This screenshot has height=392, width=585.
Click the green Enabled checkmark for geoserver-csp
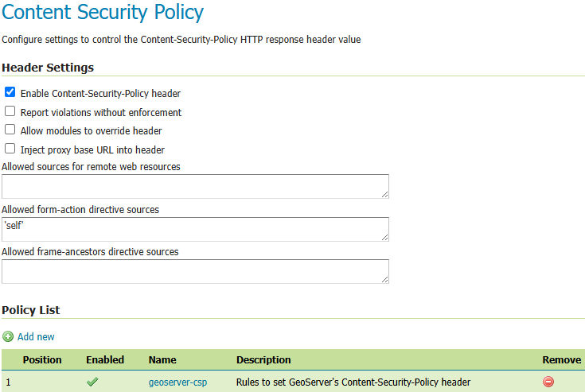[93, 382]
